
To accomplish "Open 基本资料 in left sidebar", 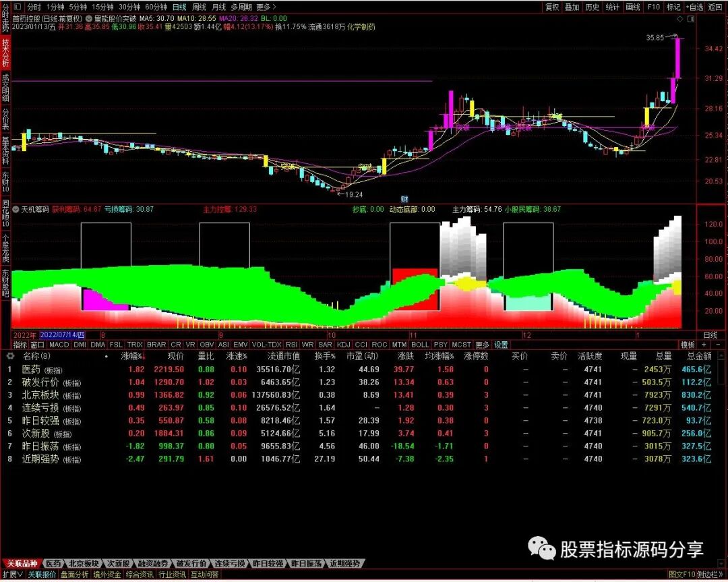I will click(5, 151).
